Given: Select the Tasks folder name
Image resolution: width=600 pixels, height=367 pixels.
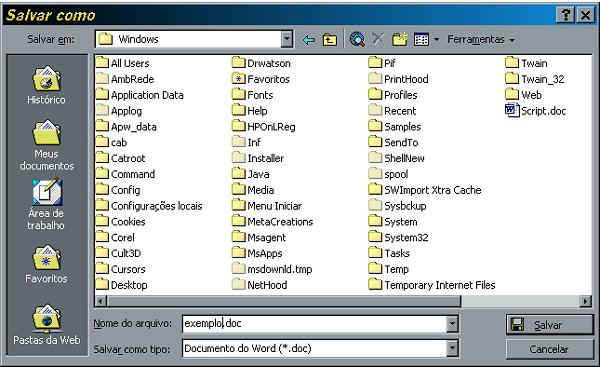Looking at the screenshot, I should [397, 253].
